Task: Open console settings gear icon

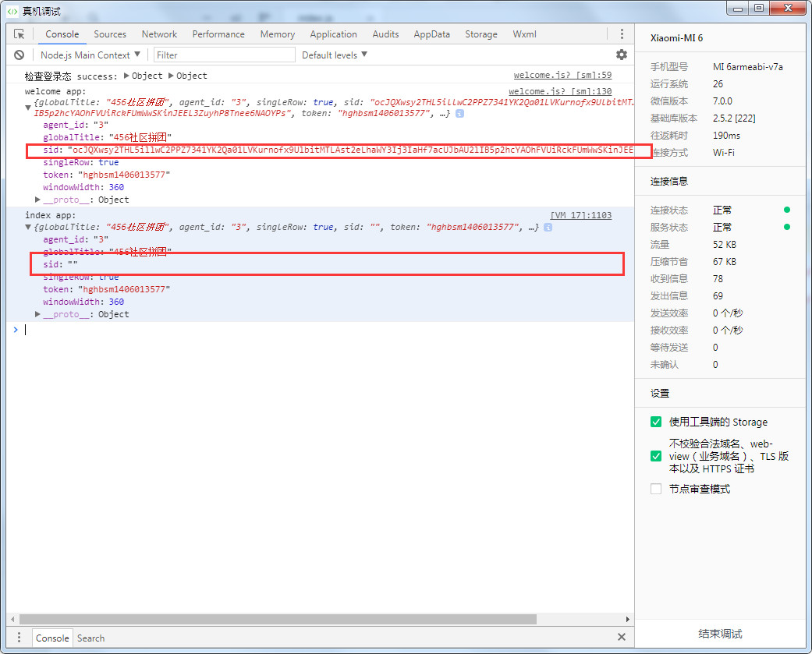Action: point(622,55)
